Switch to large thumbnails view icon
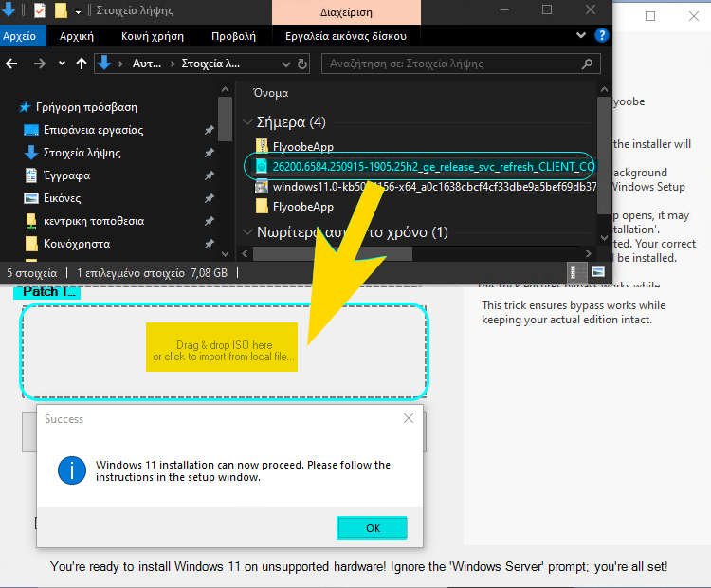Screen dimensions: 711x588 click(598, 272)
